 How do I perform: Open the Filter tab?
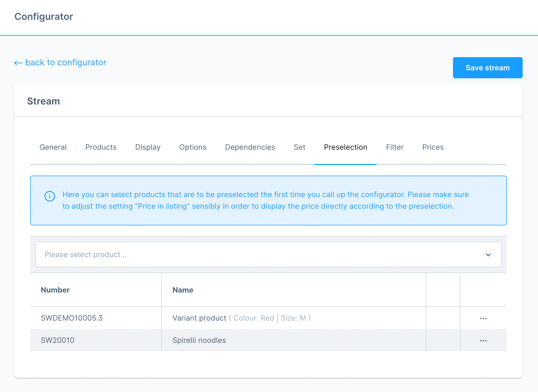[x=395, y=147]
